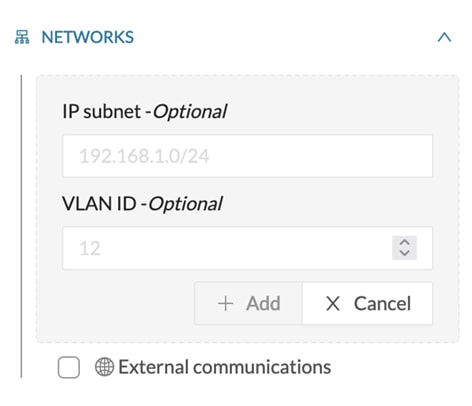The height and width of the screenshot is (406, 472).
Task: Click the X icon beside Cancel
Action: pos(333,304)
